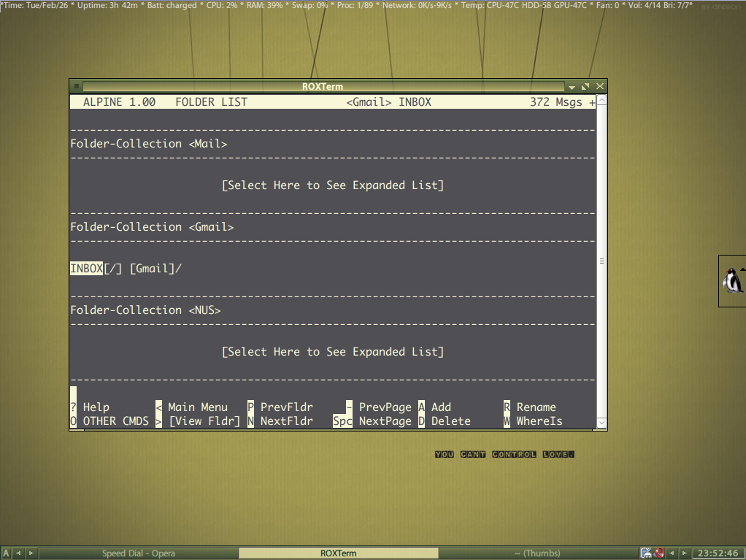This screenshot has width=746, height=560.
Task: Click the 23:52:46 clock
Action: [x=718, y=553]
